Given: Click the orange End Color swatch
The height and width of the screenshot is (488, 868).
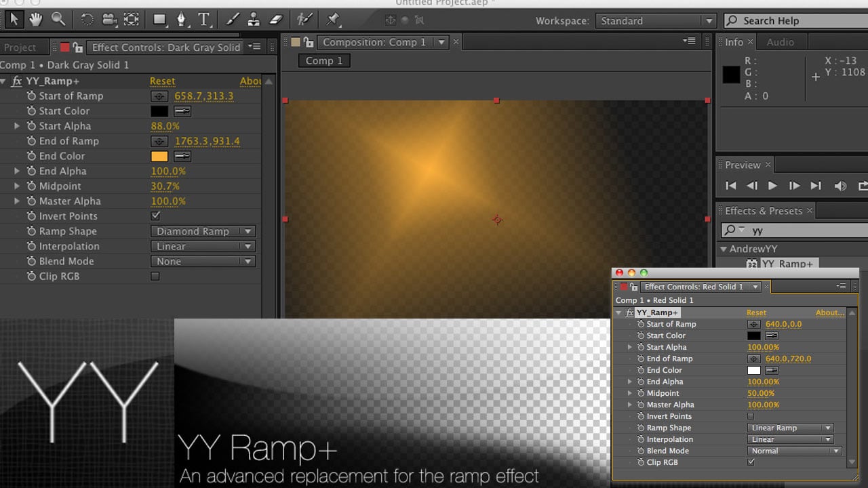Looking at the screenshot, I should 159,156.
